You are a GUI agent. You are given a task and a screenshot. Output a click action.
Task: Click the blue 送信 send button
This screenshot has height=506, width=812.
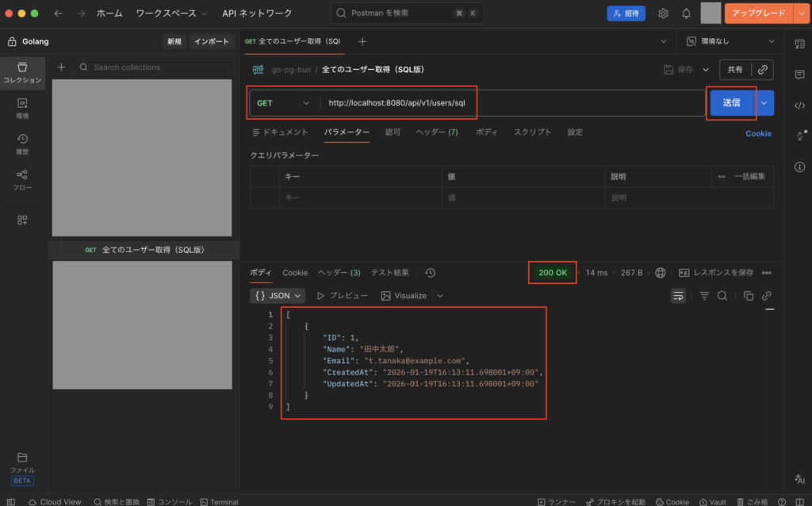pos(730,102)
